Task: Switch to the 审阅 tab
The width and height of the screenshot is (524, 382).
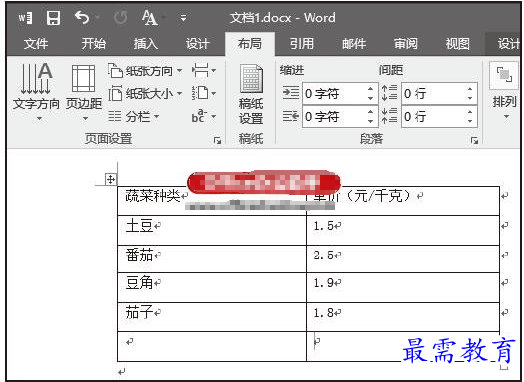Action: coord(406,44)
